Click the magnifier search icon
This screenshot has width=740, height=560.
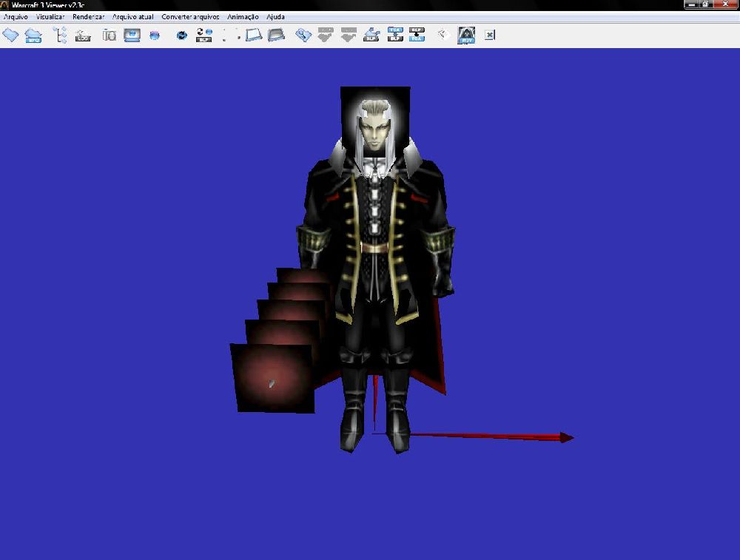tap(303, 35)
